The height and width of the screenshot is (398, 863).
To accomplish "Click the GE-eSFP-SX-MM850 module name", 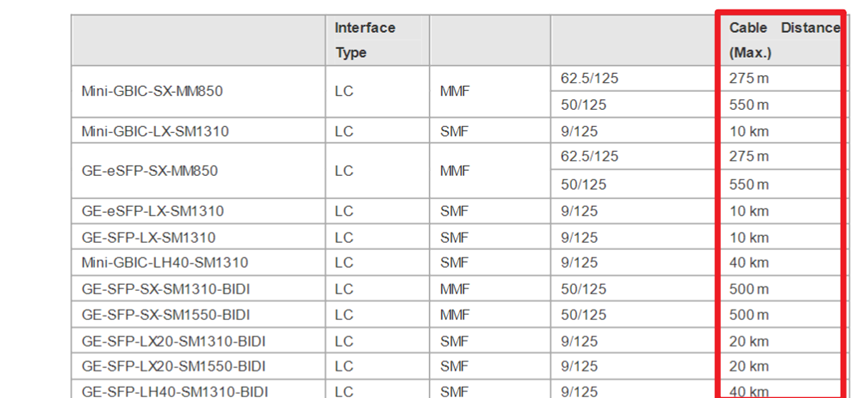I will tap(150, 171).
